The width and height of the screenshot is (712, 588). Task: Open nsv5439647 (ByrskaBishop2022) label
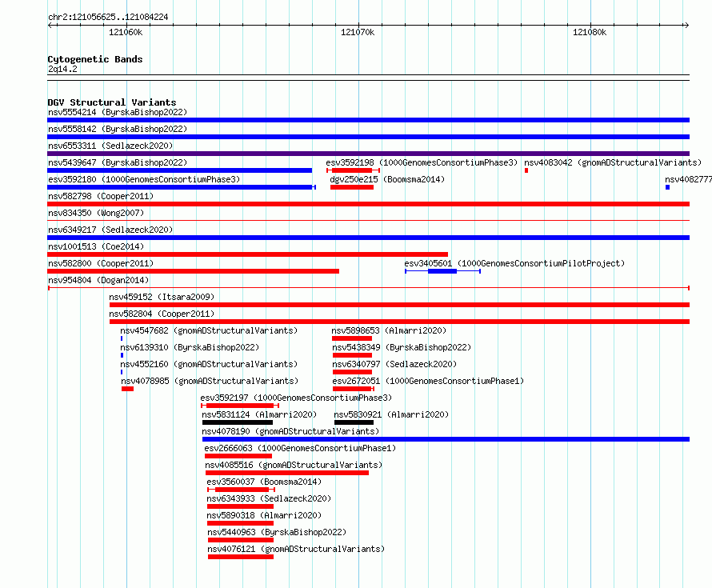[x=118, y=162]
